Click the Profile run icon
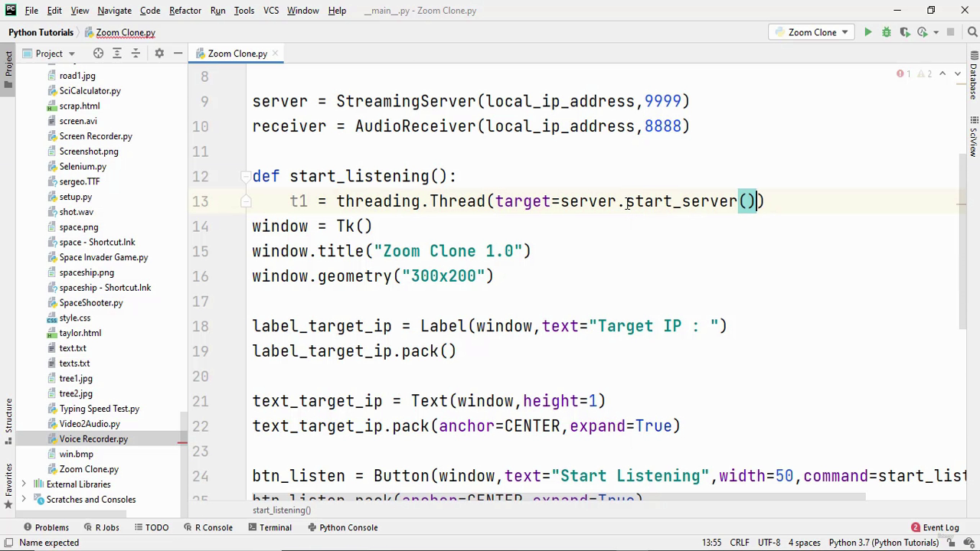 pos(923,32)
